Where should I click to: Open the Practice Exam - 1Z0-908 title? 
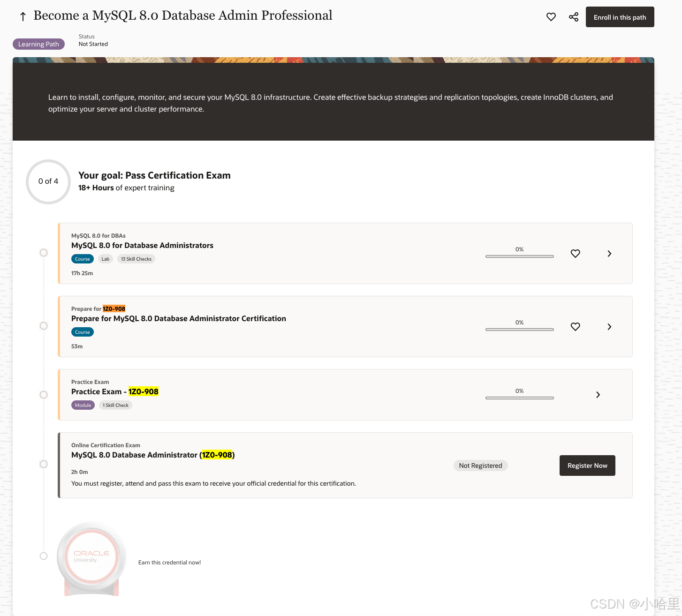[115, 391]
